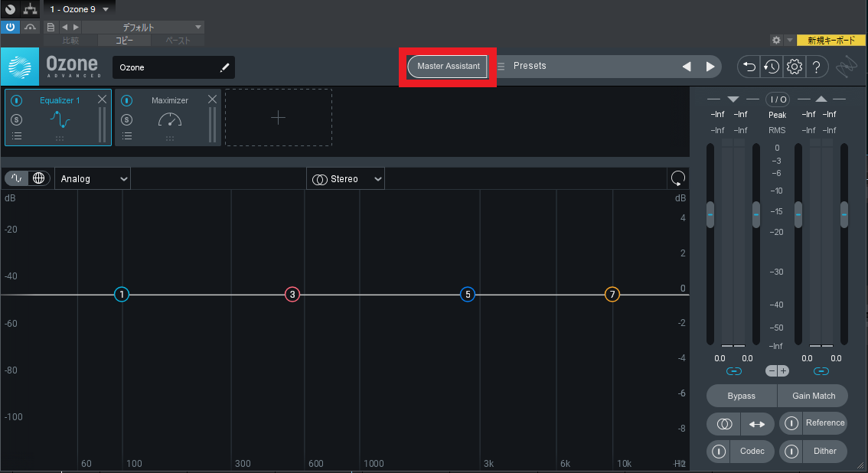
Task: Enable Gain Match
Action: point(813,396)
